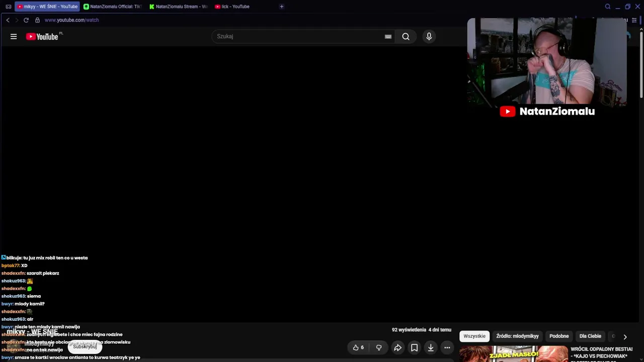
Task: Open a new browser tab
Action: click(281, 7)
